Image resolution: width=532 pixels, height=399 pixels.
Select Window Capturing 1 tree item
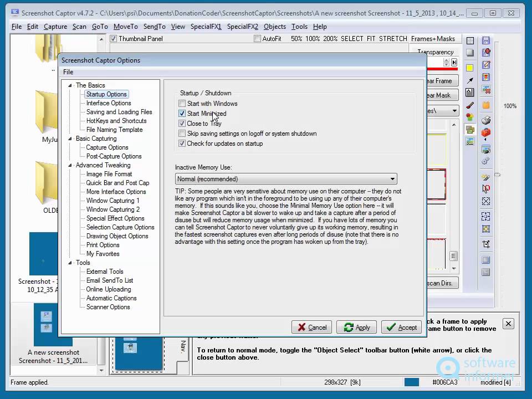click(112, 201)
